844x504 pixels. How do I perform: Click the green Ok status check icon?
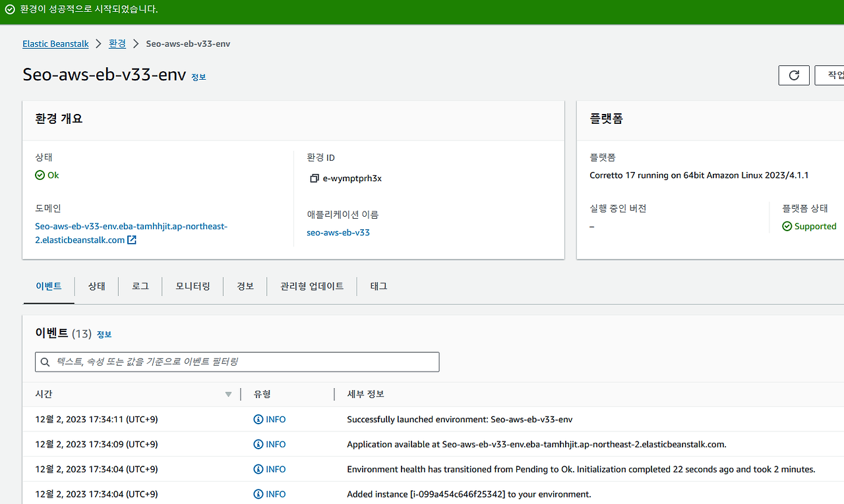tap(40, 175)
